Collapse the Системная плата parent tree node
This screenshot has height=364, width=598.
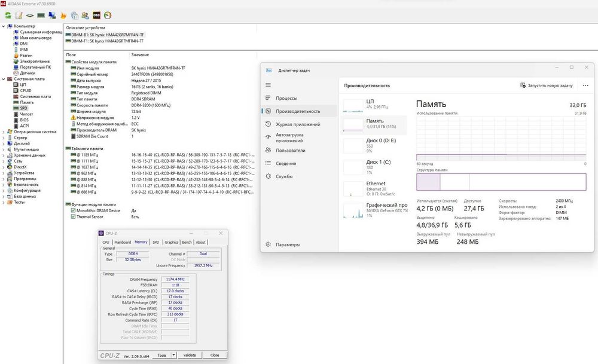click(4, 79)
